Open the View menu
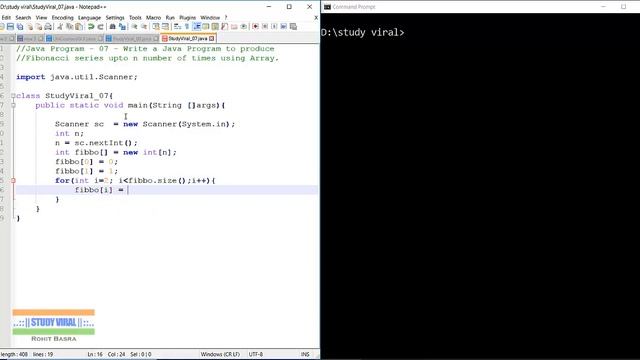The height and width of the screenshot is (360, 640). tap(41, 18)
